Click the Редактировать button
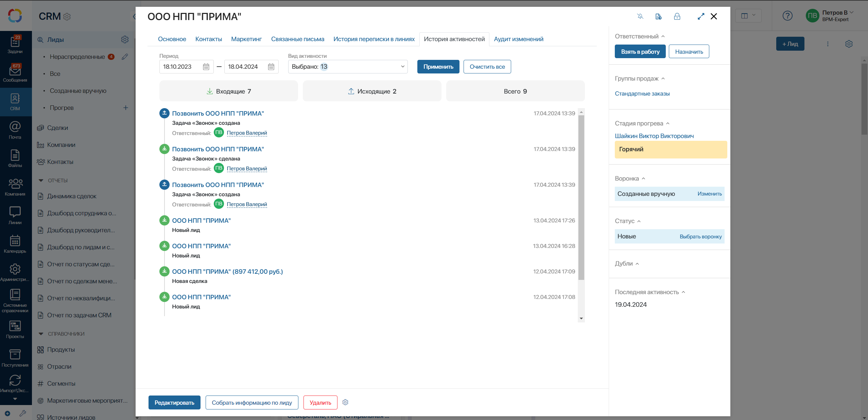868x420 pixels. pyautogui.click(x=174, y=403)
